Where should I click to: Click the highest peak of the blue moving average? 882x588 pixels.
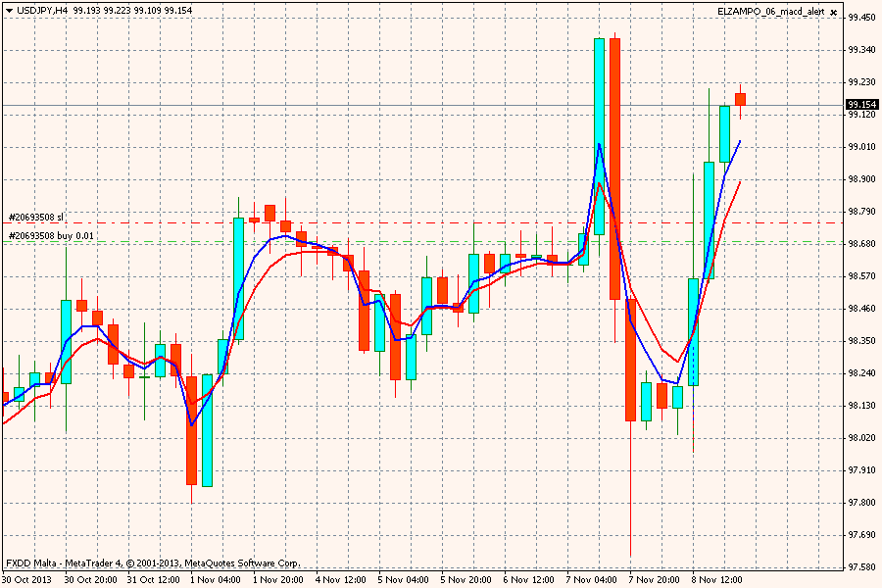(600, 145)
